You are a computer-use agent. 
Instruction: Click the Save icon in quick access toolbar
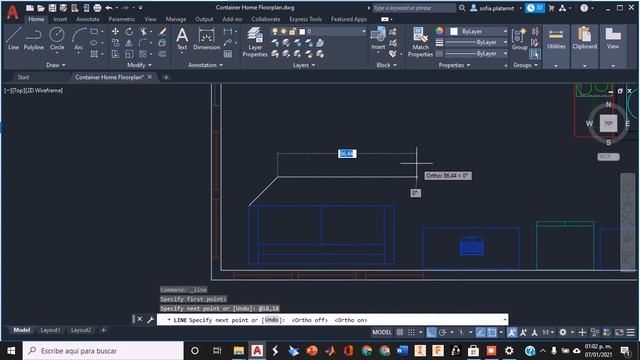[x=52, y=8]
